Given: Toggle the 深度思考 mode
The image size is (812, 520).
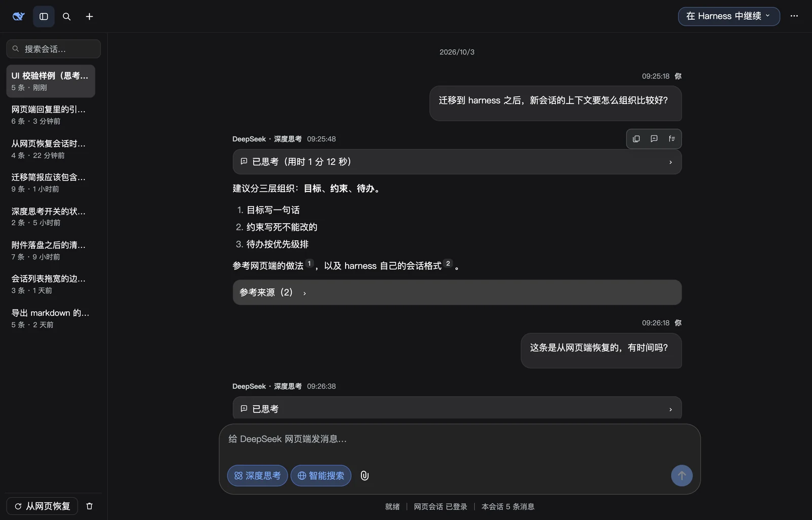Looking at the screenshot, I should (257, 475).
